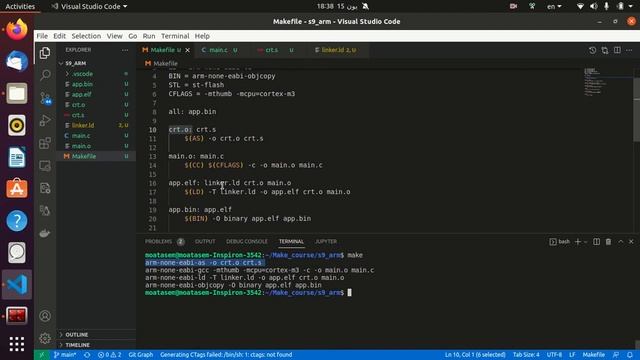This screenshot has height=360, width=640.
Task: Open errors and warnings count in status bar
Action: pyautogui.click(x=109, y=355)
